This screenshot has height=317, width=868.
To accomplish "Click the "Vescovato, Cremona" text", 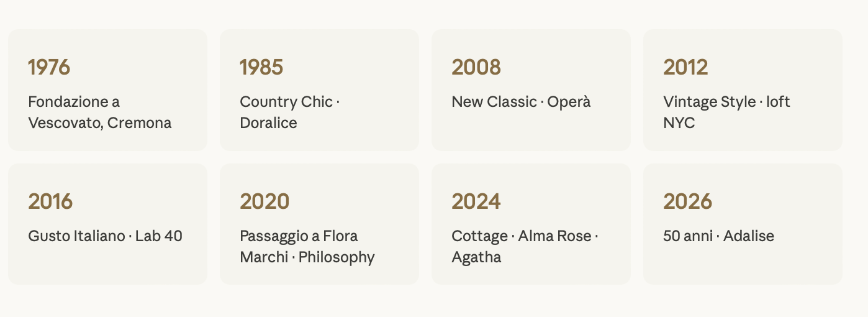I will tap(100, 123).
